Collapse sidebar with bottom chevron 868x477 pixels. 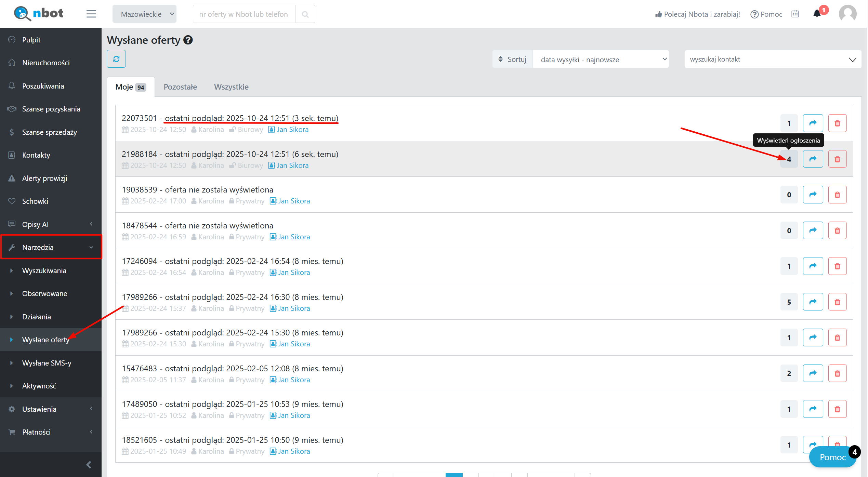coord(89,464)
